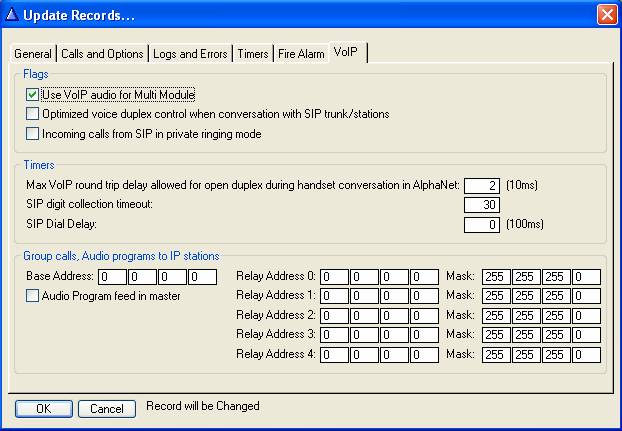Screen dimensions: 622x431
Task: Click Relay Address 1 first octet field
Action: (x=334, y=296)
